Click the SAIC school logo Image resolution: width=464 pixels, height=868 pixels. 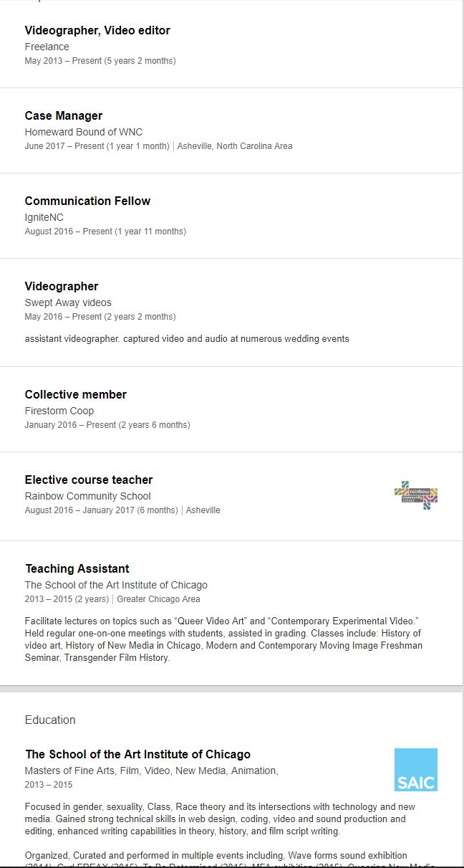[416, 770]
